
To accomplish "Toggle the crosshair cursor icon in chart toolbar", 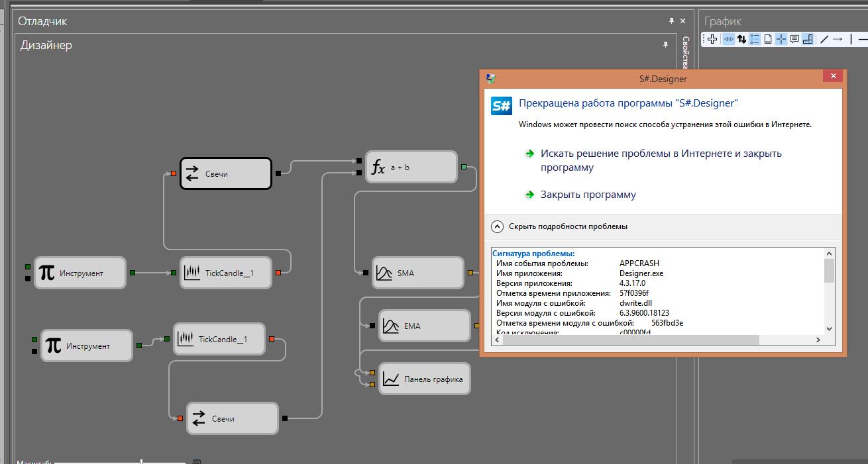I will [781, 39].
